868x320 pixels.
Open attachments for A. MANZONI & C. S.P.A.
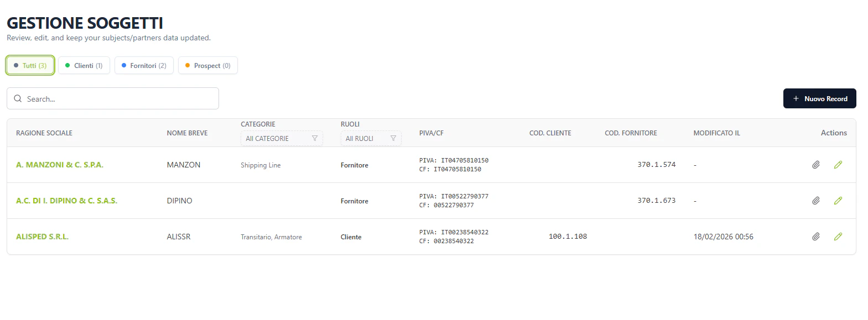pos(816,164)
